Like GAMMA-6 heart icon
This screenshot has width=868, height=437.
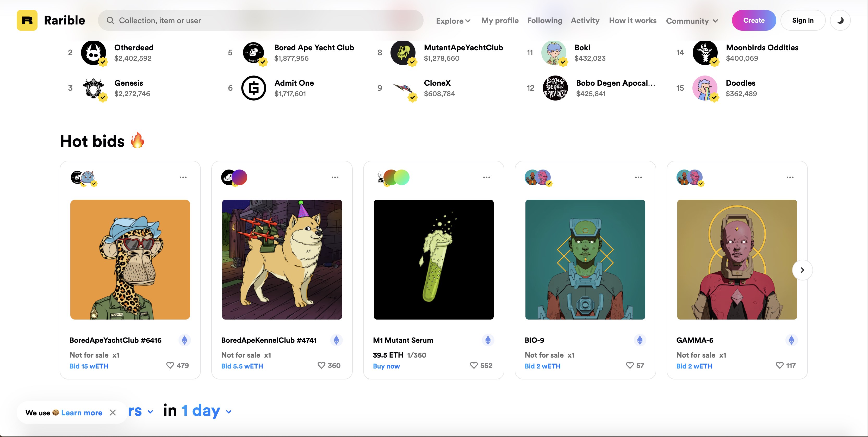pos(779,365)
